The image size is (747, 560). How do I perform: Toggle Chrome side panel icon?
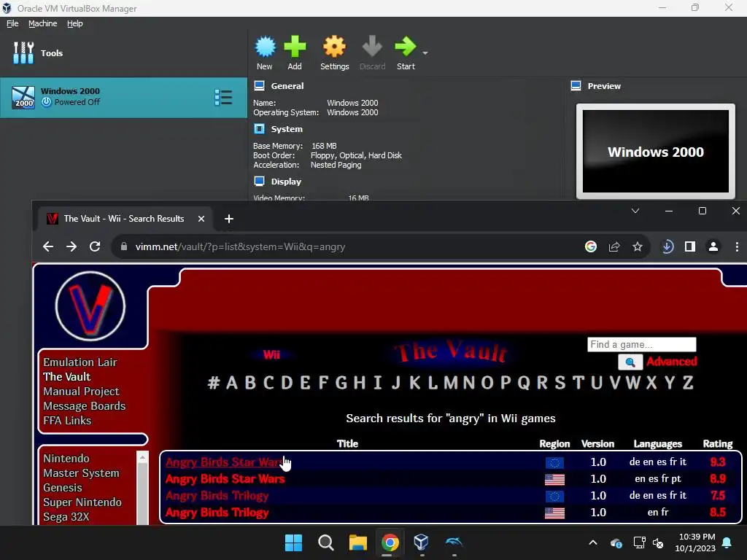click(690, 246)
